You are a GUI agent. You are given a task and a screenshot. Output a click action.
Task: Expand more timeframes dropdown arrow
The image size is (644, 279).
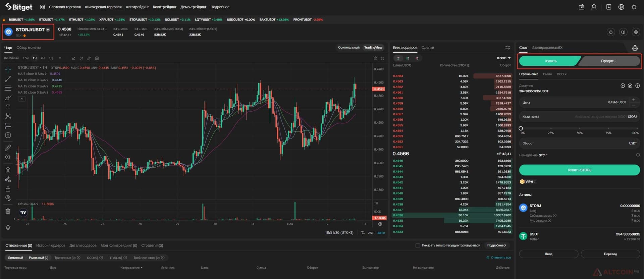coord(60,58)
